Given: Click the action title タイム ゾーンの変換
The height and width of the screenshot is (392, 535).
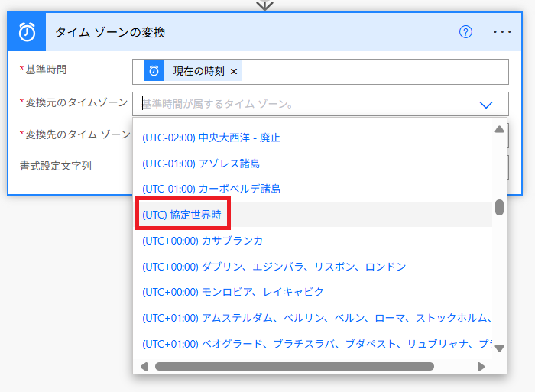Looking at the screenshot, I should click(x=110, y=32).
